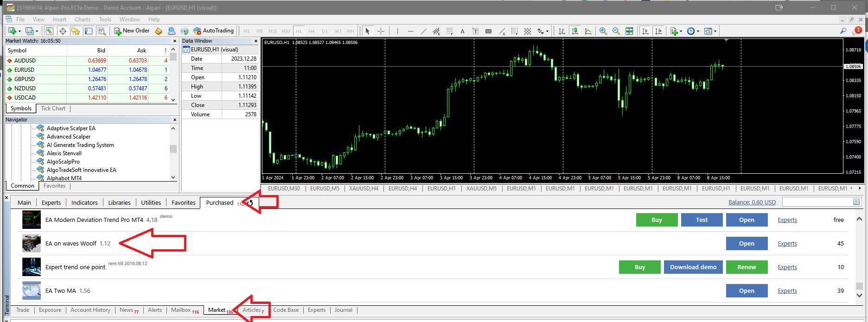Select the horizontal line drawing tool
The image size is (868, 322).
click(410, 31)
